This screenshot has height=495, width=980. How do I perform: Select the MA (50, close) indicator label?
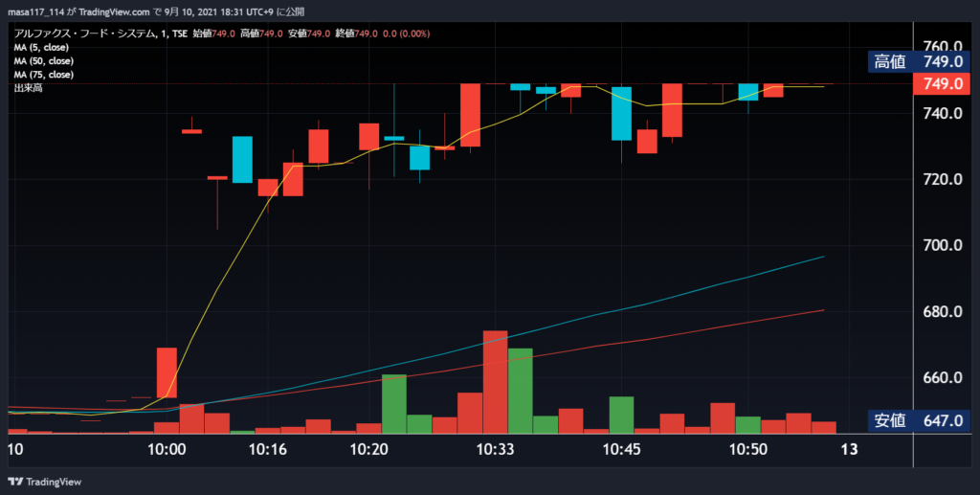point(44,61)
